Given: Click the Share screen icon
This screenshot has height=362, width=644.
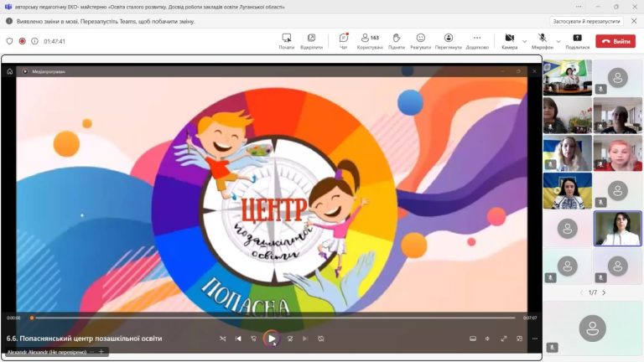Looking at the screenshot, I should pos(577,40).
